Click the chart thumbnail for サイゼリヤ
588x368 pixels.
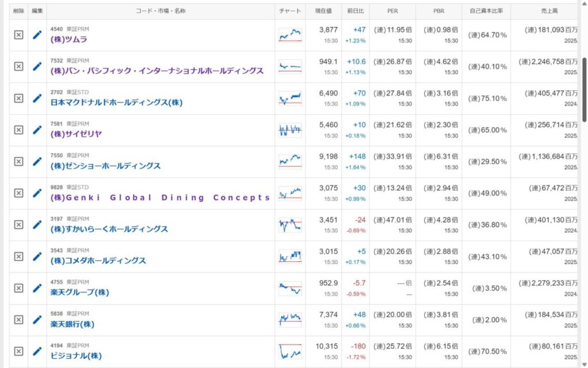pos(290,130)
